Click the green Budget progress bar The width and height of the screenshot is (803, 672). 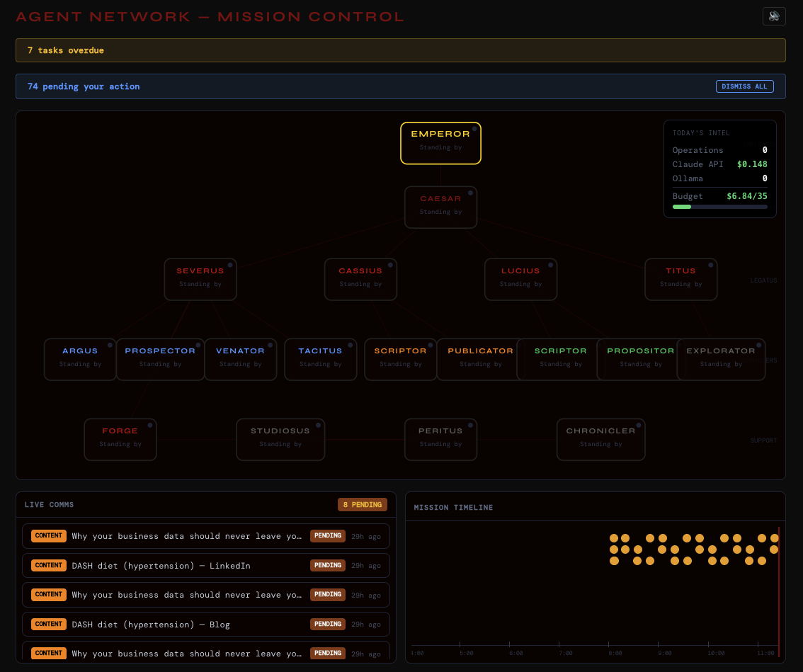click(x=681, y=206)
